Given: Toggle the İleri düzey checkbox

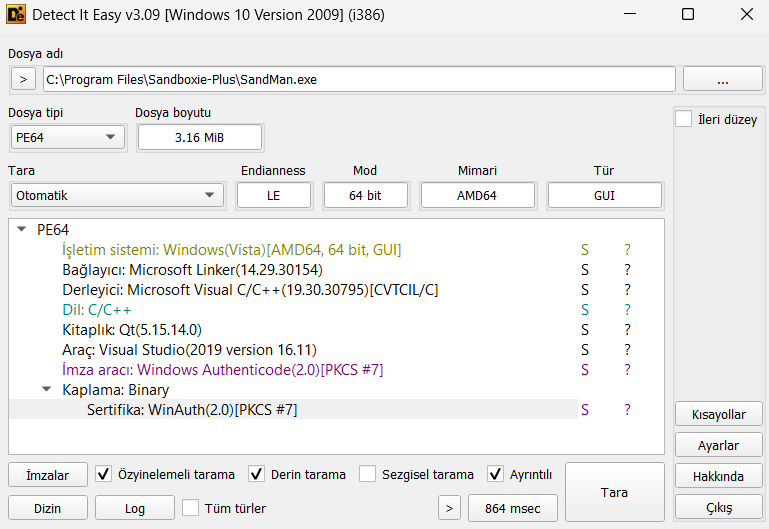Looking at the screenshot, I should (x=684, y=119).
